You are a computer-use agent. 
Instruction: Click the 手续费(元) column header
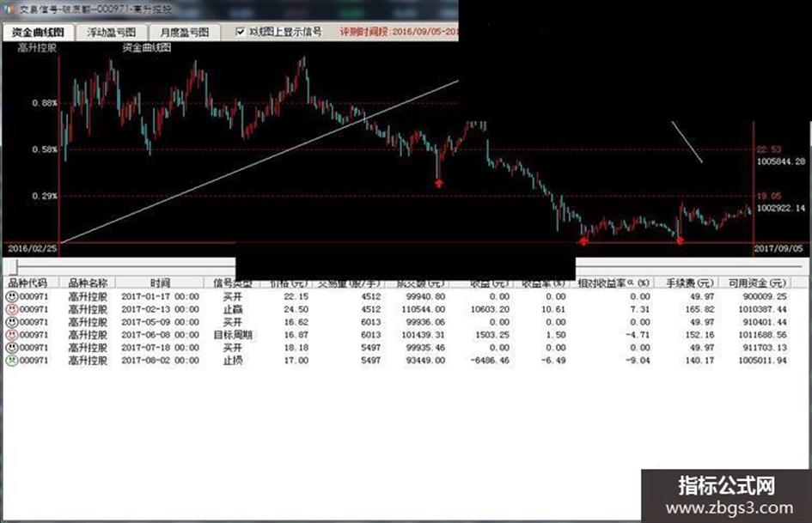[689, 283]
